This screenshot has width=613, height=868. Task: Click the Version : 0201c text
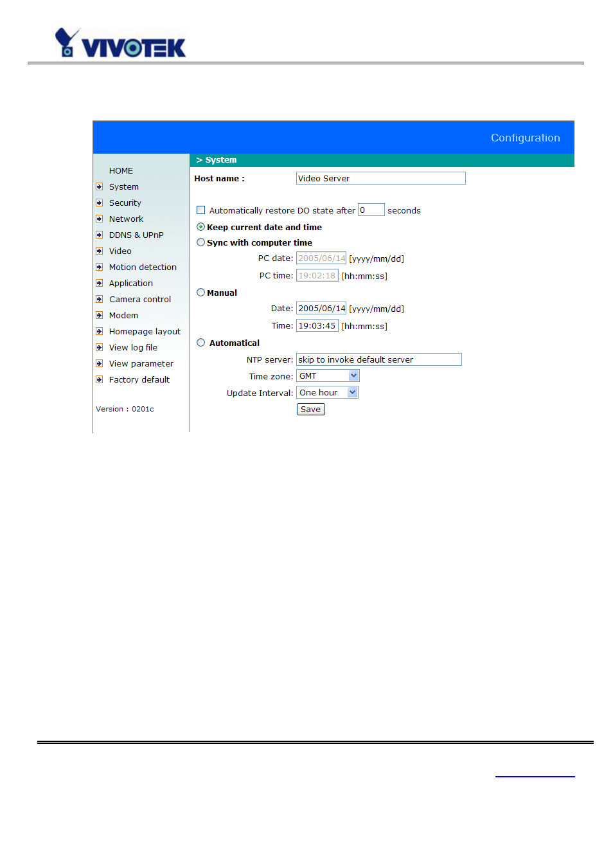click(125, 410)
